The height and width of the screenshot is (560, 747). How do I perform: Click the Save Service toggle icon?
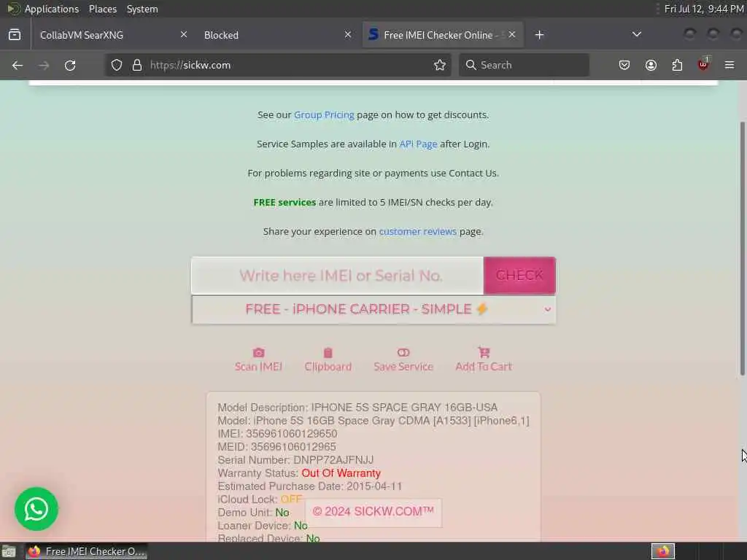(x=403, y=352)
